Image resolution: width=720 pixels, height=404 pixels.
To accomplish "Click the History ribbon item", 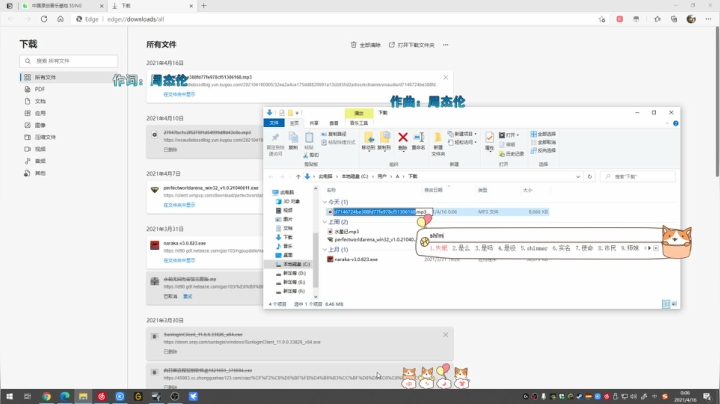I will point(511,154).
